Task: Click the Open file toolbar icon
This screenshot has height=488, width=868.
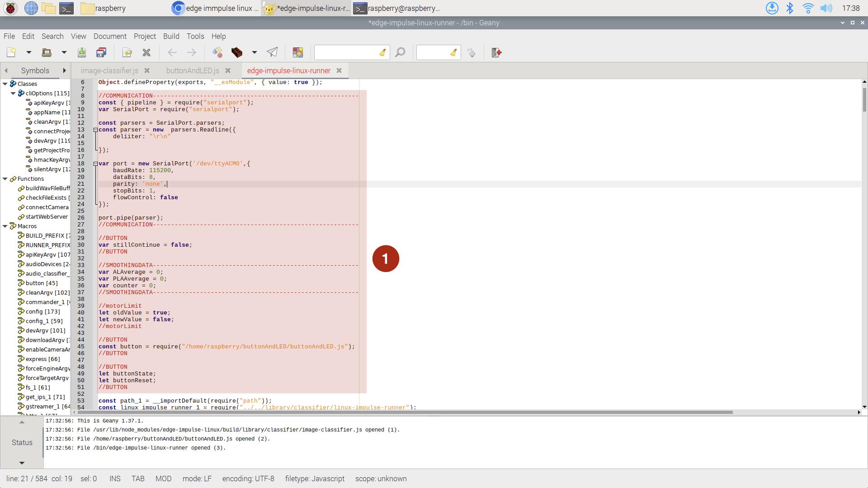Action: point(47,52)
